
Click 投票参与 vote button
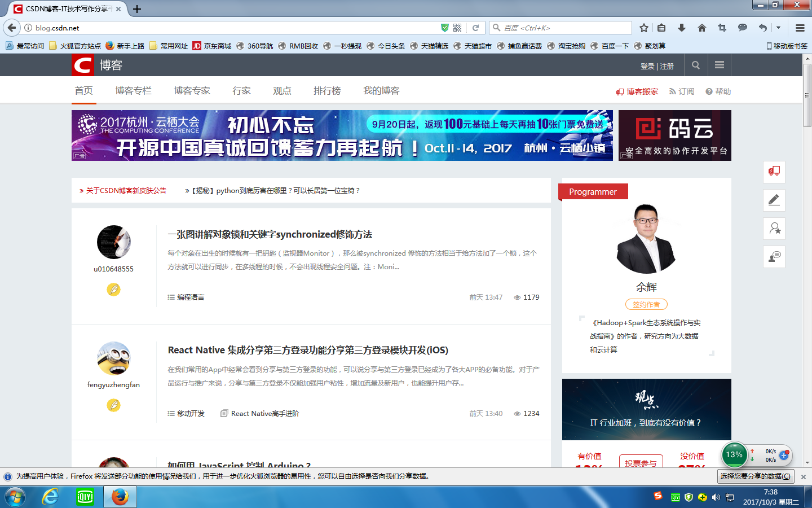coord(641,461)
